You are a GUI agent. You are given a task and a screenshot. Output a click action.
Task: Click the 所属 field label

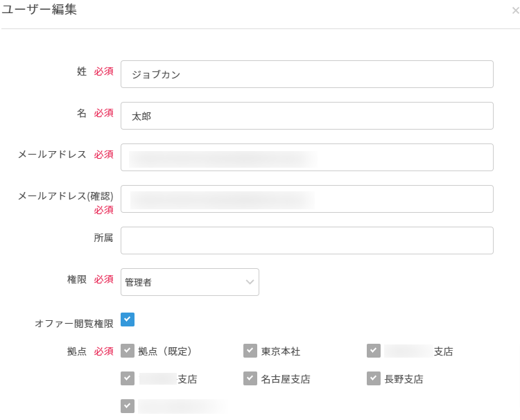(x=103, y=238)
